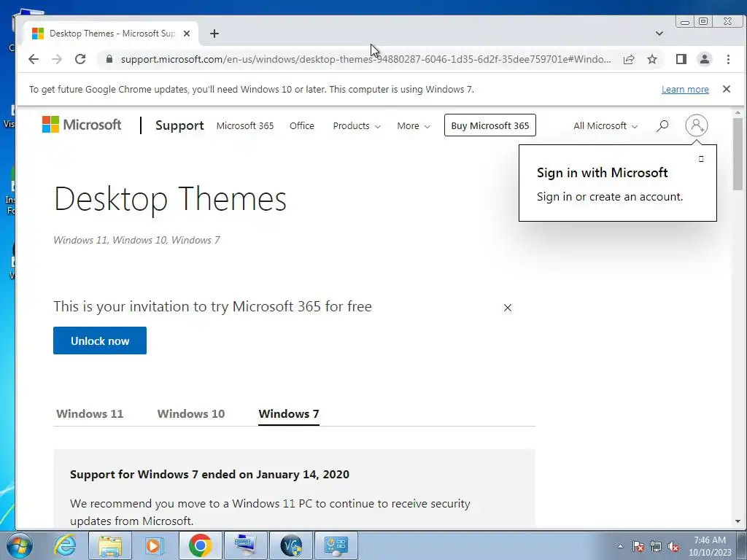Expand the More menu
Viewport: 747px width, 560px height.
tap(414, 125)
